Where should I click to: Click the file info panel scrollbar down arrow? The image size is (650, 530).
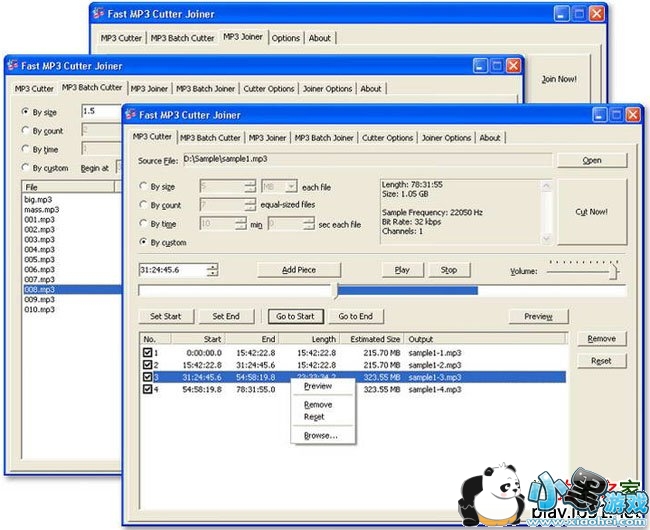546,239
